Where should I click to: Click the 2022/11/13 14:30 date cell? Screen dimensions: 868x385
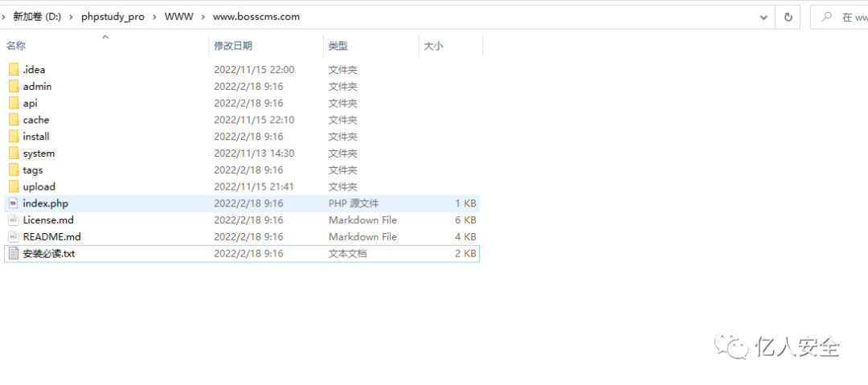254,154
